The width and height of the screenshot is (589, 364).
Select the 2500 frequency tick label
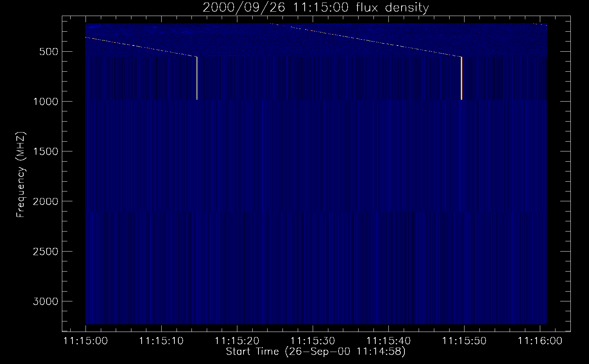46,252
